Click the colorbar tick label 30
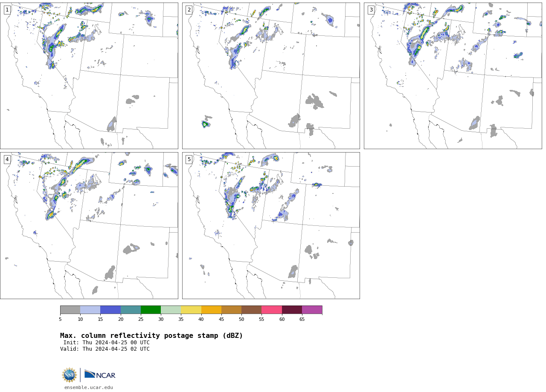The image size is (546, 392). (x=161, y=319)
